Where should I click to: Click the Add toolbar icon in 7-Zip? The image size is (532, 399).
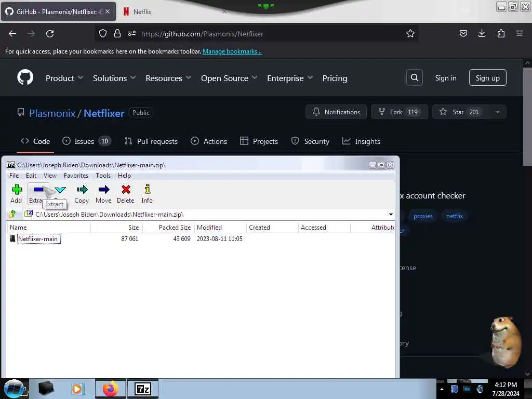coord(16,194)
